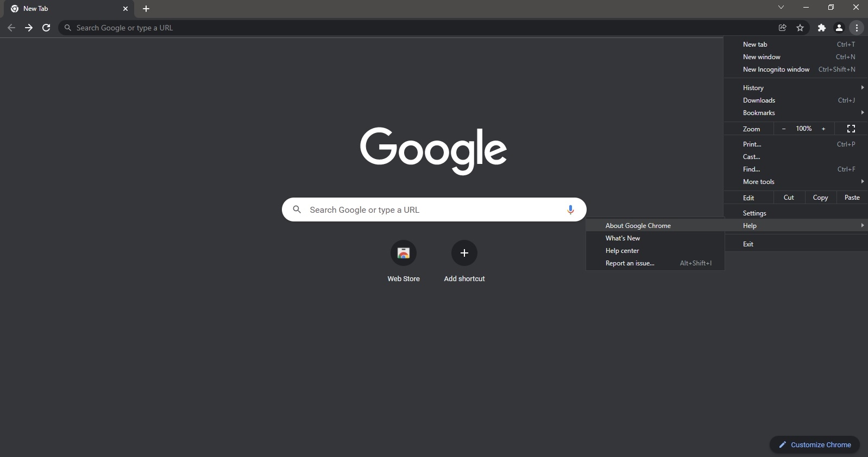
Task: Decrease zoom with minus button
Action: point(783,129)
